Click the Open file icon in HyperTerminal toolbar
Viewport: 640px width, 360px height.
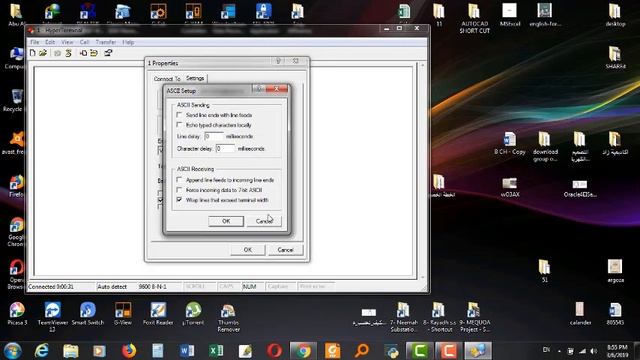[x=43, y=53]
